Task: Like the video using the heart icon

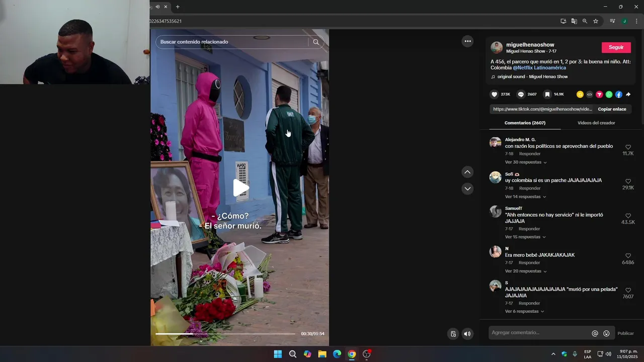Action: click(494, 95)
